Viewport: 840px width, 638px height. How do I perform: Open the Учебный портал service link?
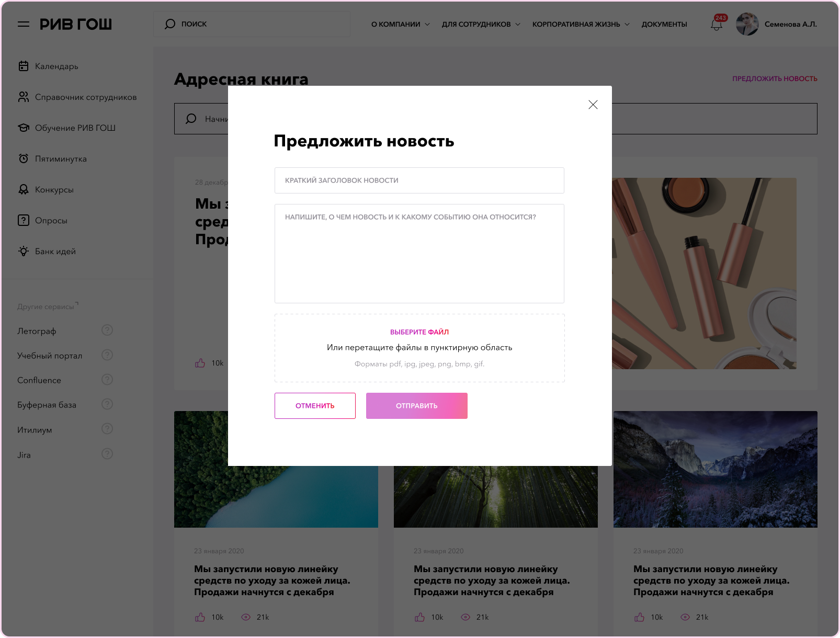pyautogui.click(x=50, y=356)
